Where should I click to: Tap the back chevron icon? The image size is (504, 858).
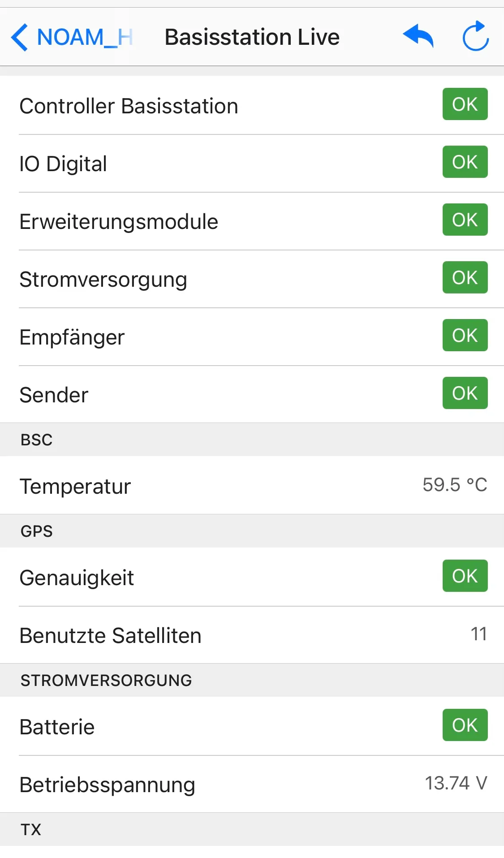[20, 37]
